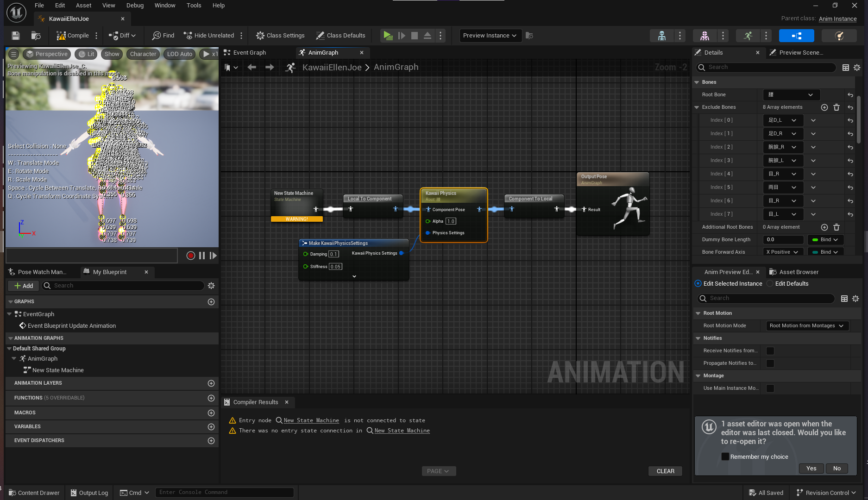Click Add in My Blueprint

point(24,286)
